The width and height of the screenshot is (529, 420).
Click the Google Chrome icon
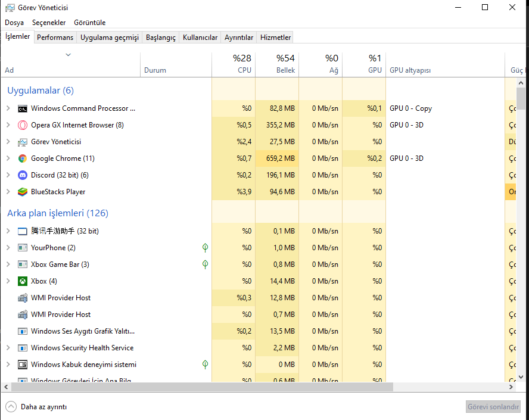point(22,158)
